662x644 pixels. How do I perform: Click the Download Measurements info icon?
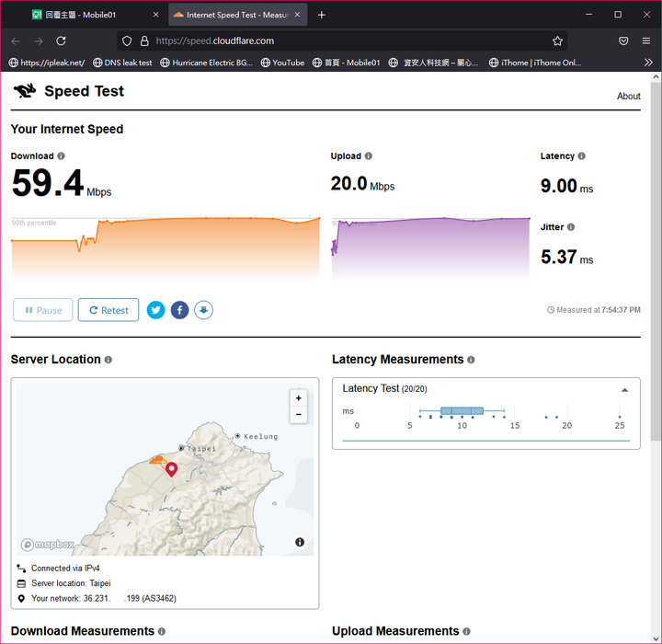tap(162, 631)
